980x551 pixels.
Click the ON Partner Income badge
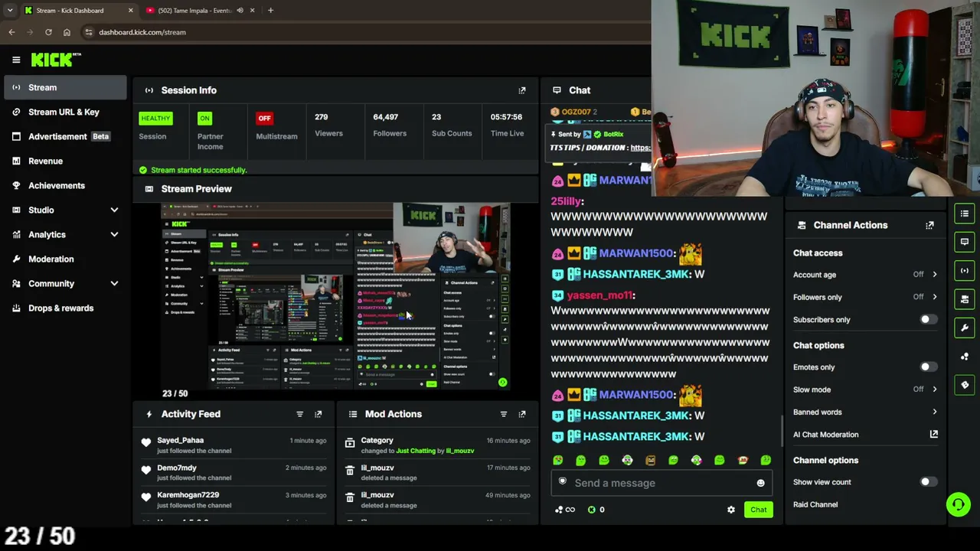point(204,118)
